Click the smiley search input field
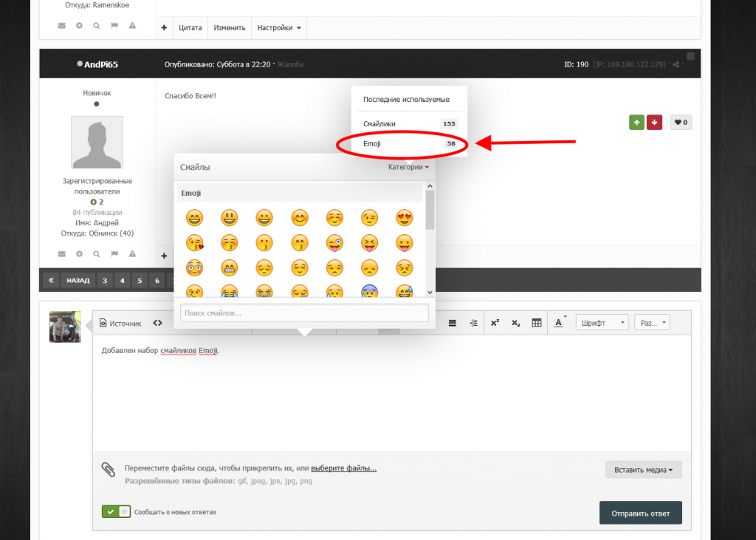 (304, 313)
